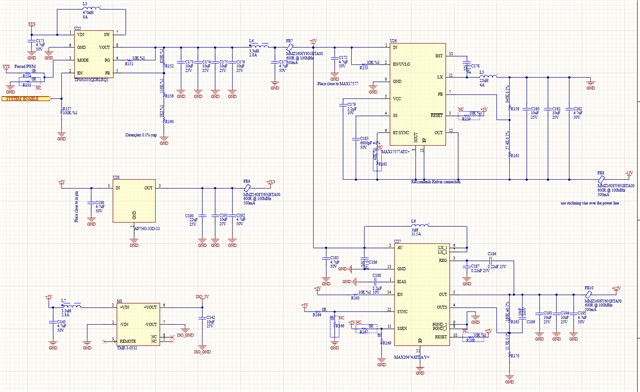
Task: Select inductor L5 at the LX output
Action: click(x=488, y=76)
